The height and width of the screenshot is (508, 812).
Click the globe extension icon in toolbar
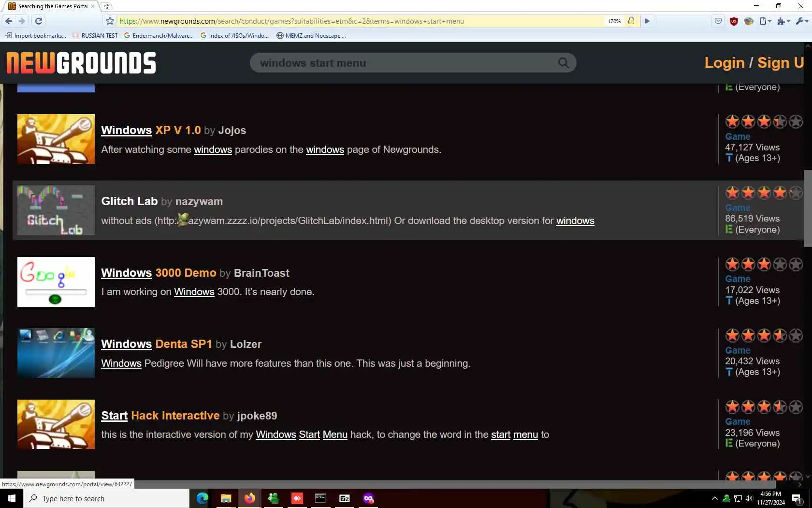[749, 21]
